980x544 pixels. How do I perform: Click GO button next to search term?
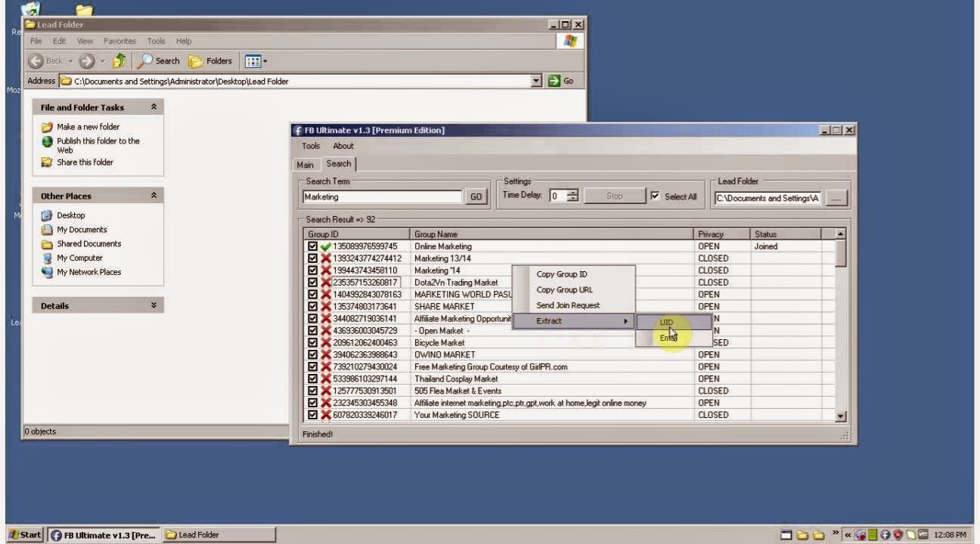point(476,196)
